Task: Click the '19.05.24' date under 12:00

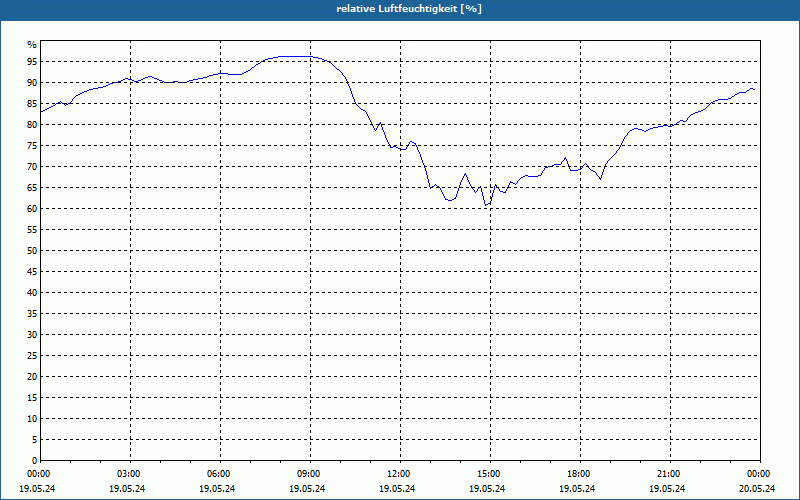Action: tap(397, 488)
